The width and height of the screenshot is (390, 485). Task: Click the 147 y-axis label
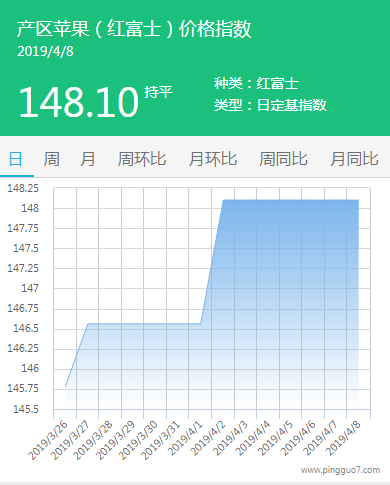click(x=30, y=288)
